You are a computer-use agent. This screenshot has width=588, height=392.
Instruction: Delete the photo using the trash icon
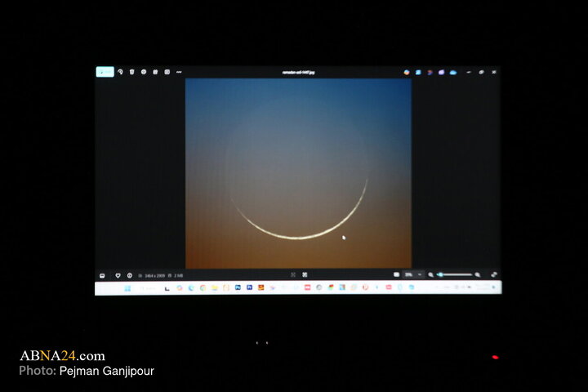point(131,72)
